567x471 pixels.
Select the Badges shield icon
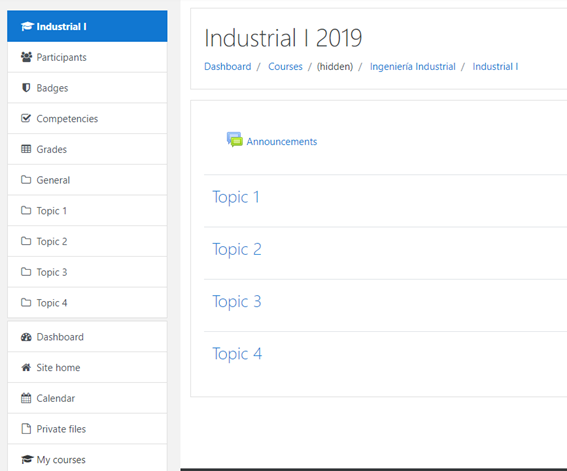pos(26,88)
